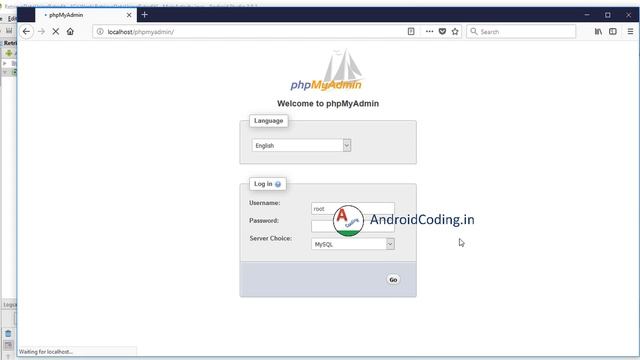
Task: Click trash icon in background window
Action: click(8, 333)
